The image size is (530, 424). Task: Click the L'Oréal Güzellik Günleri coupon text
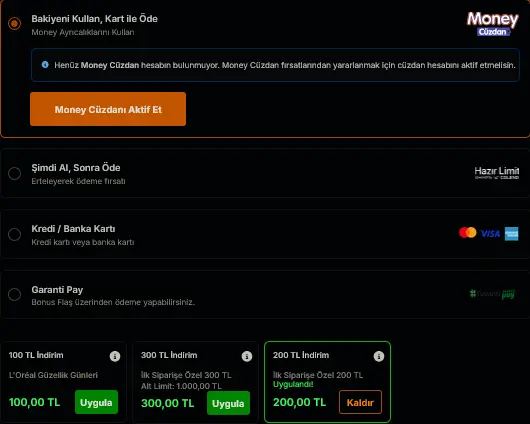(x=53, y=375)
